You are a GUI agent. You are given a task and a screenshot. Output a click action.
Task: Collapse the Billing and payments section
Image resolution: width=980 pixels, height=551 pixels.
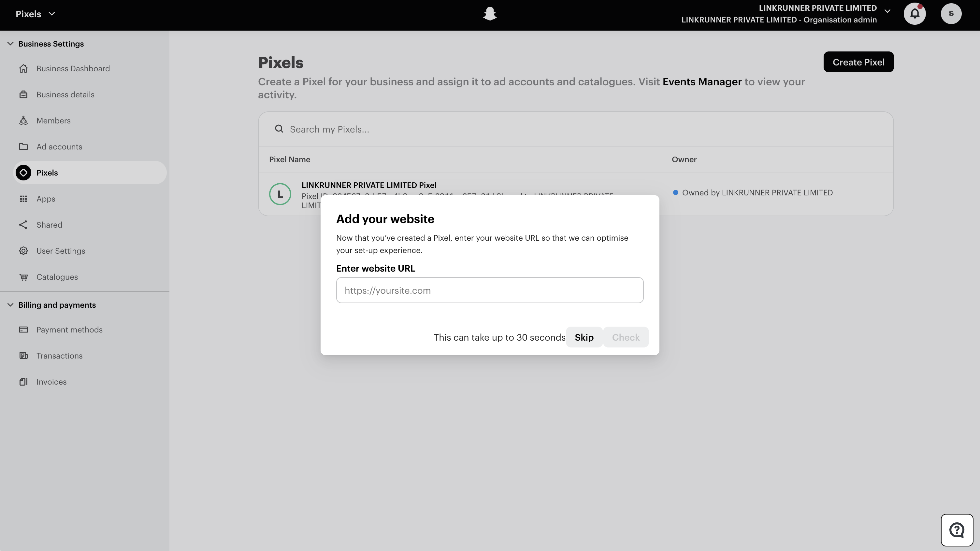pyautogui.click(x=11, y=305)
